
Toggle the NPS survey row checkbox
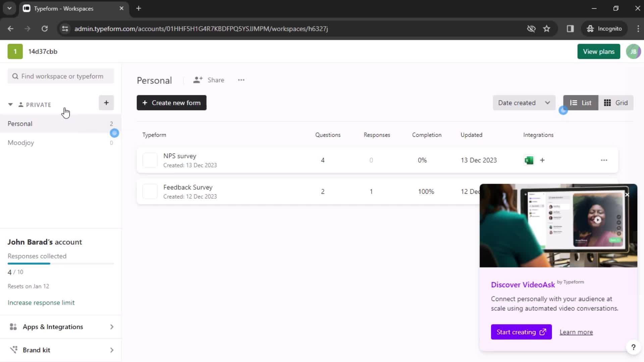[x=149, y=160]
